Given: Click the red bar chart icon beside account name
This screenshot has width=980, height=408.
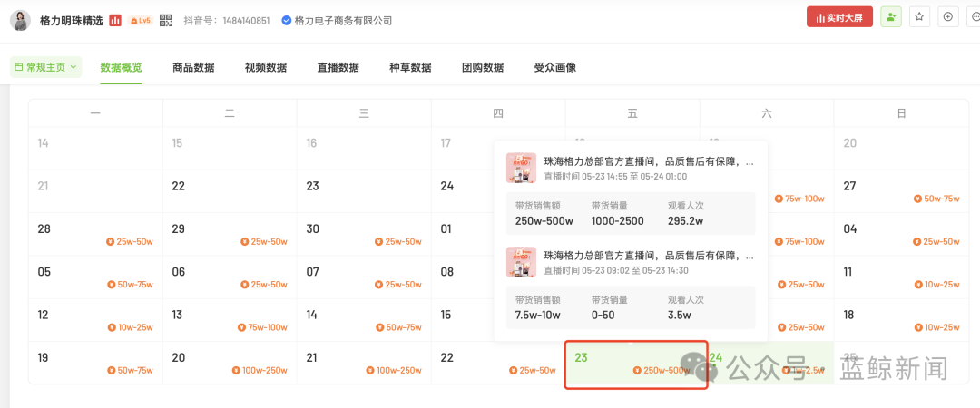Looking at the screenshot, I should (x=115, y=21).
